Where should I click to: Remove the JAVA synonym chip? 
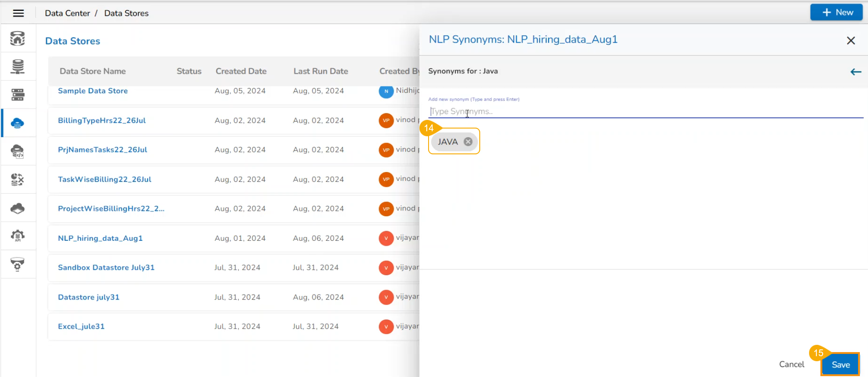tap(468, 142)
